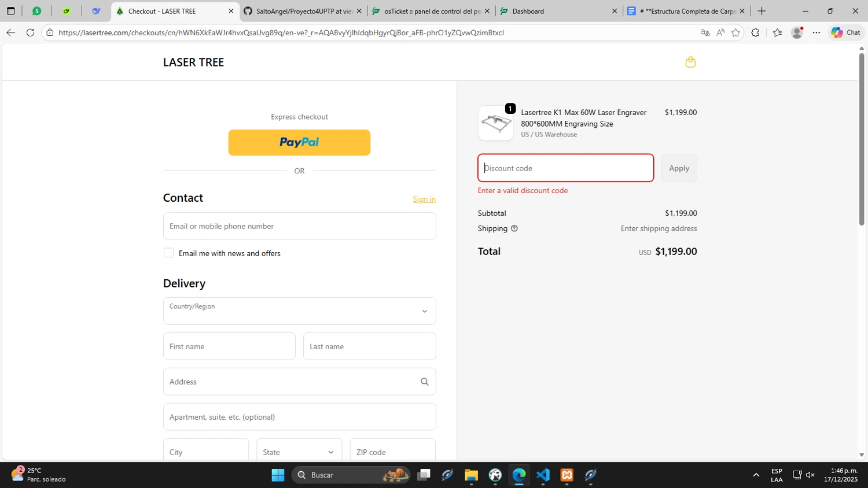Open XAMPP from the taskbar
The image size is (868, 488).
tap(567, 475)
